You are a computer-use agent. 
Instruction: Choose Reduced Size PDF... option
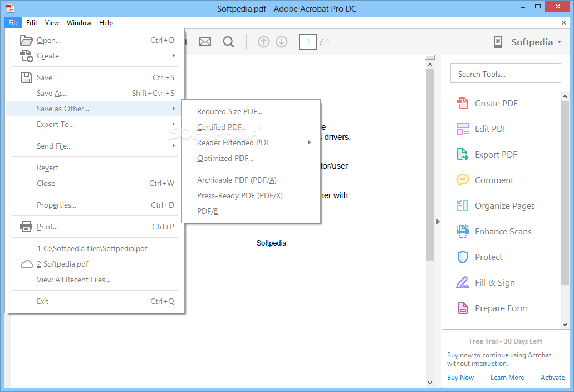[251, 111]
